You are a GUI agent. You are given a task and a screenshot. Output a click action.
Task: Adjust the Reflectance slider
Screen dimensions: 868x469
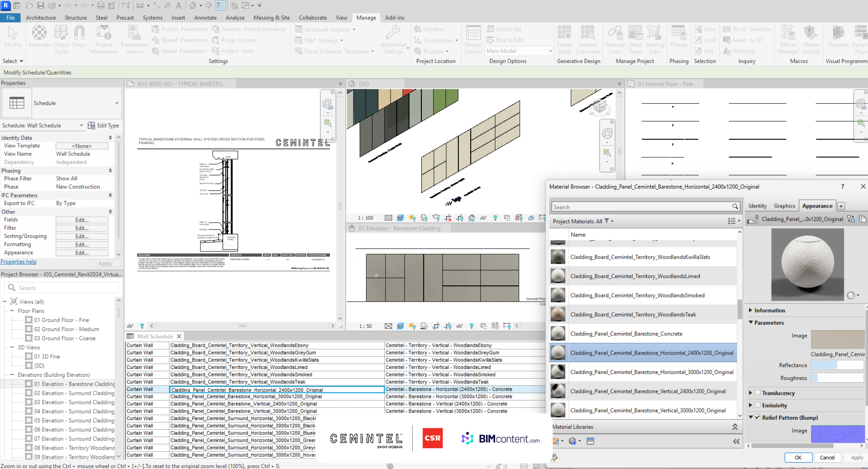(837, 365)
